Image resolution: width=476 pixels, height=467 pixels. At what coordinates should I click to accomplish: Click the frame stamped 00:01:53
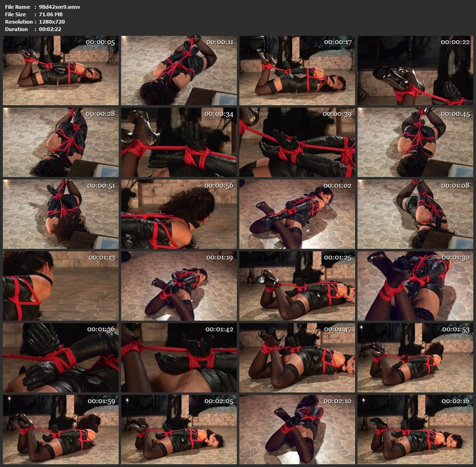click(415, 358)
